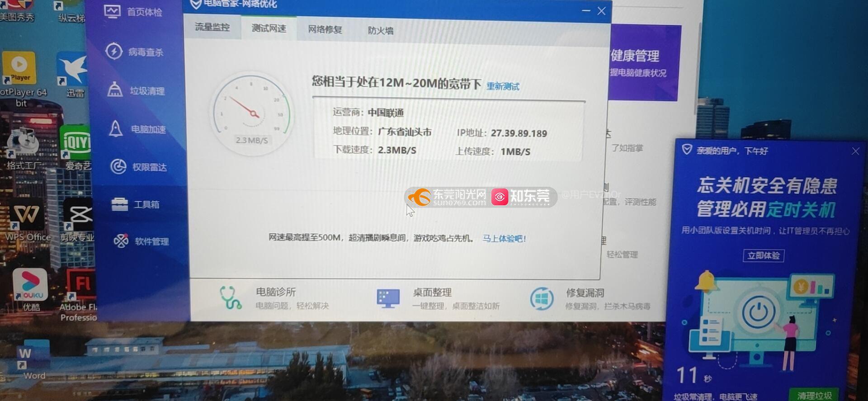The height and width of the screenshot is (401, 868).
Task: Open PotPlayer 64 bit desktop icon
Action: click(20, 79)
